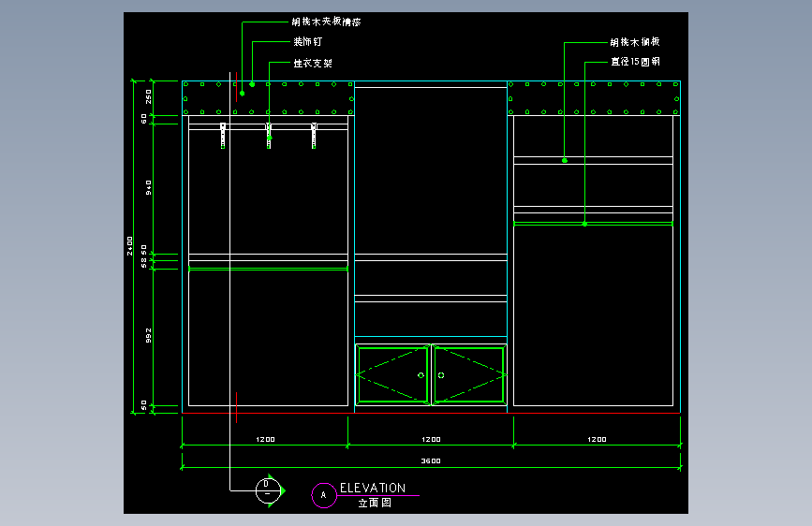Click the 3600 total width dimension

click(x=431, y=460)
